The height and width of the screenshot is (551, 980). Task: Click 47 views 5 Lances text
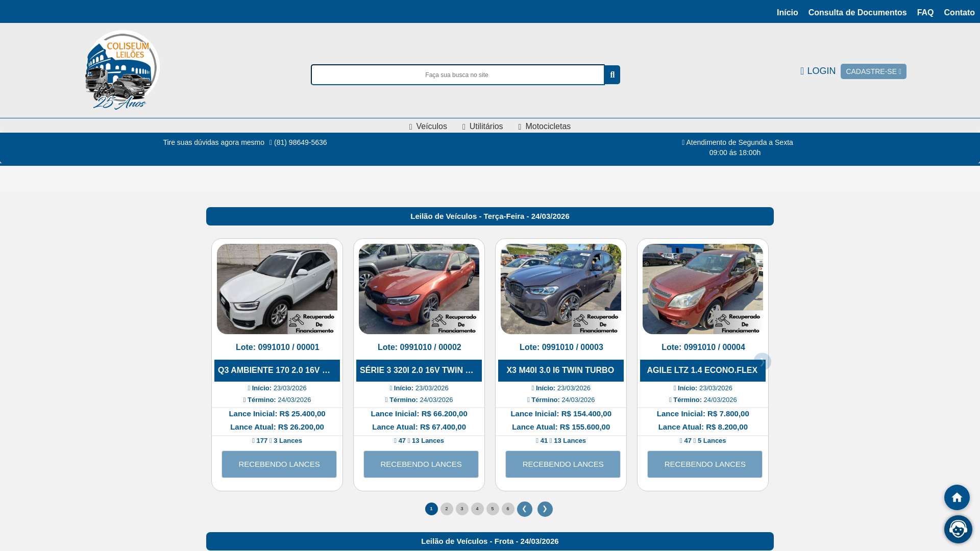[x=703, y=441]
